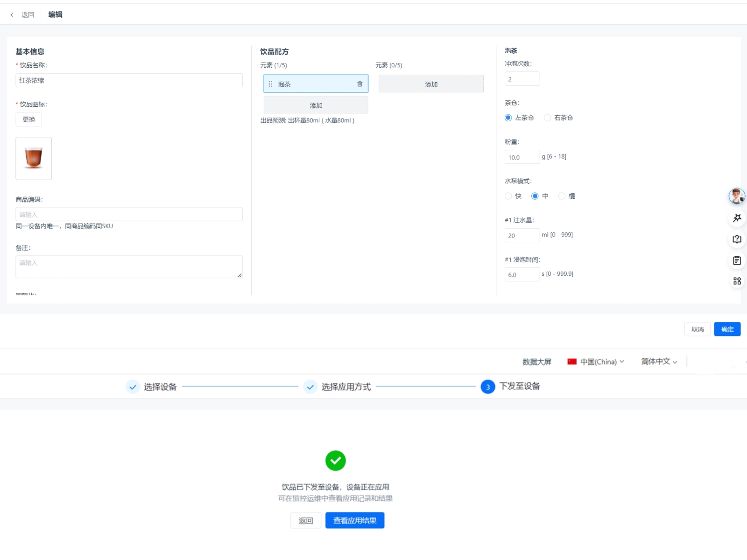Open the 简体中文 language dropdown
This screenshot has width=747, height=560.
[659, 362]
